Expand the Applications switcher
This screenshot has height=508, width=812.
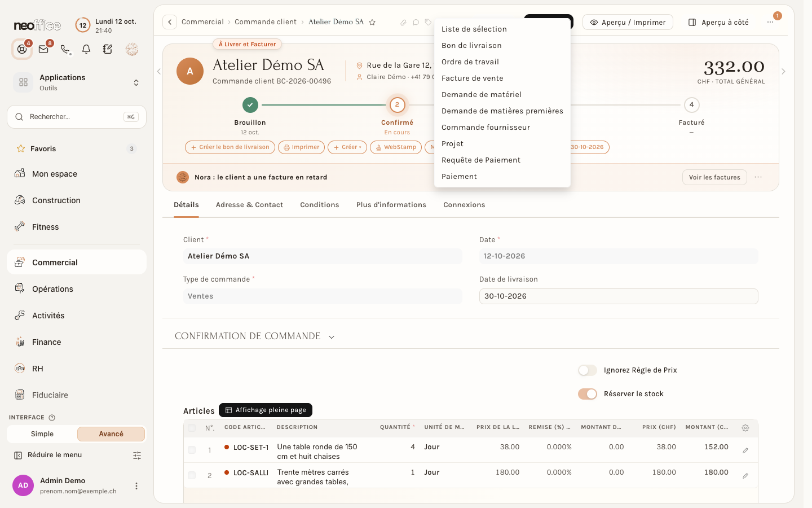click(x=77, y=82)
